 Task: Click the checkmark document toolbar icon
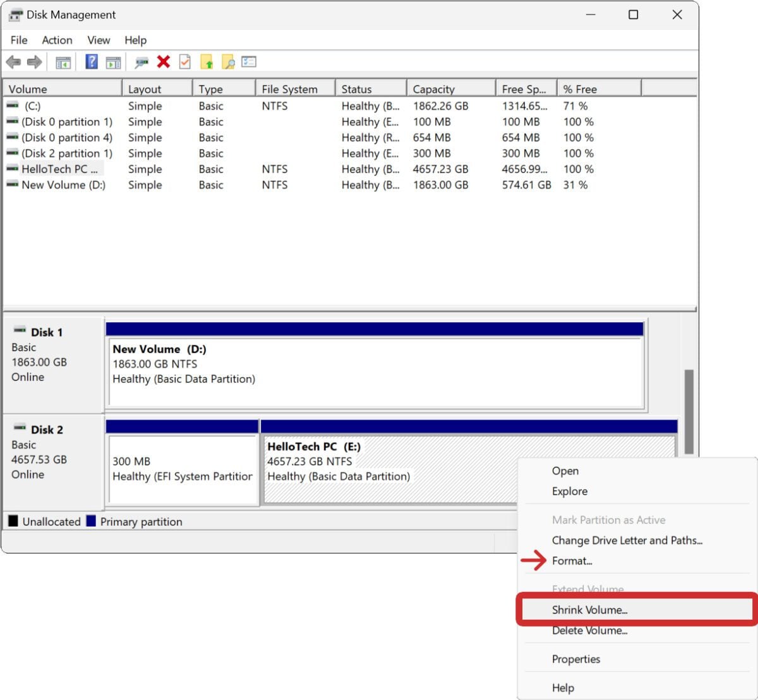(x=185, y=61)
